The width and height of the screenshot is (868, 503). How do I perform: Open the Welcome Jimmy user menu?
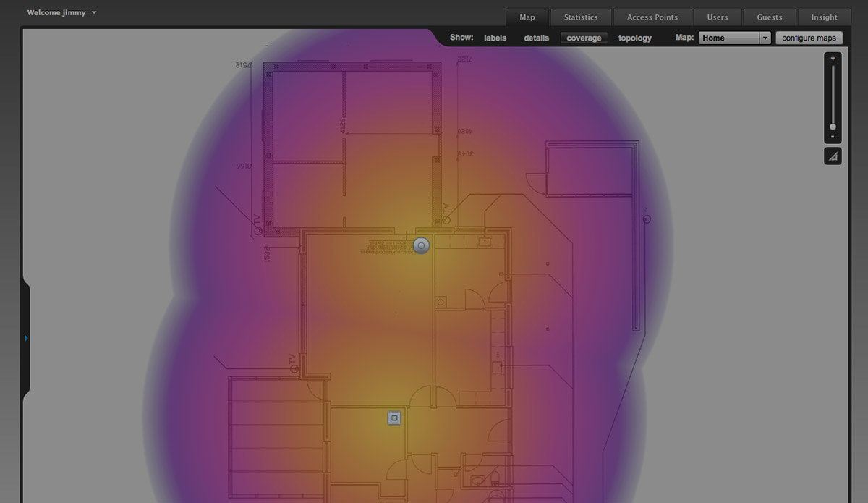(62, 12)
